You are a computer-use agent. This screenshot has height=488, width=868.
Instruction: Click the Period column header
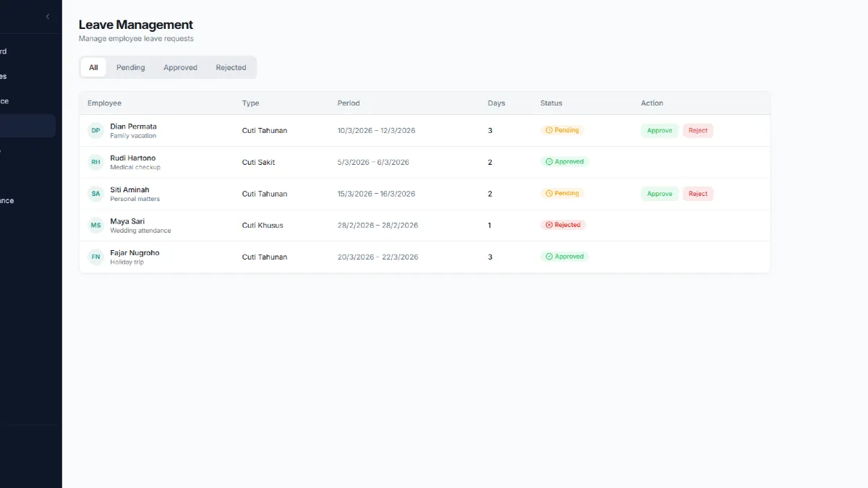[349, 103]
